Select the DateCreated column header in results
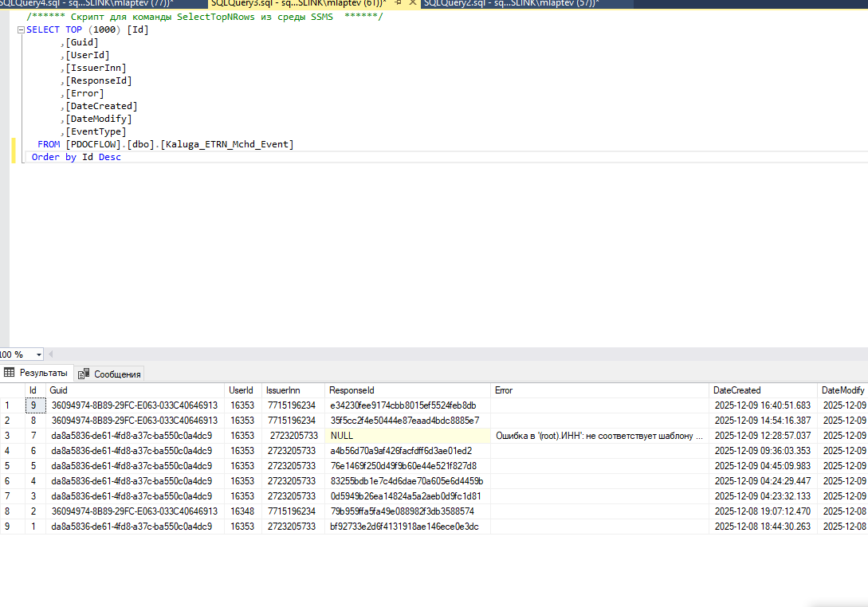The width and height of the screenshot is (868, 607). point(764,390)
